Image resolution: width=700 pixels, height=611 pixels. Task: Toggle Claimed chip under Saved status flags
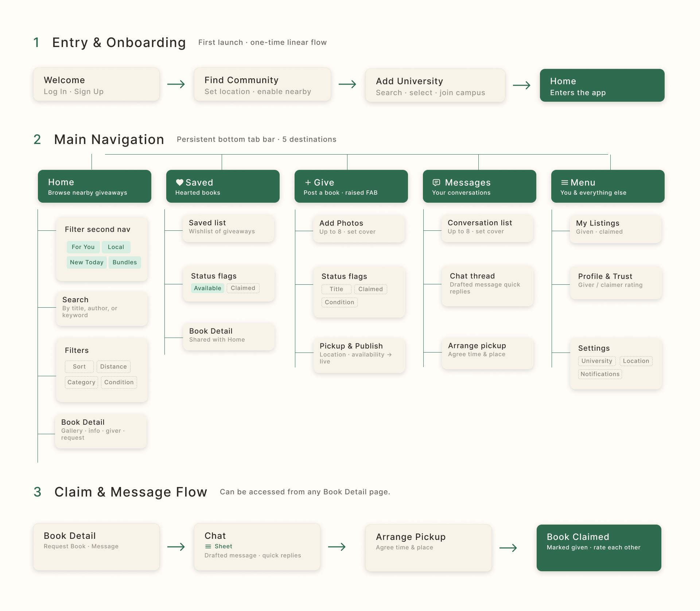coord(243,288)
